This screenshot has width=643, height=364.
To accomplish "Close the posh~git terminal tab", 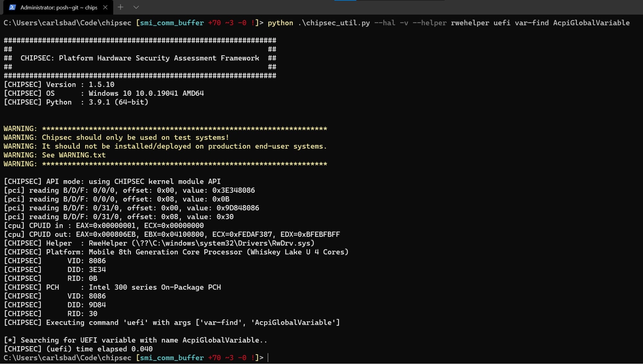I will point(105,7).
